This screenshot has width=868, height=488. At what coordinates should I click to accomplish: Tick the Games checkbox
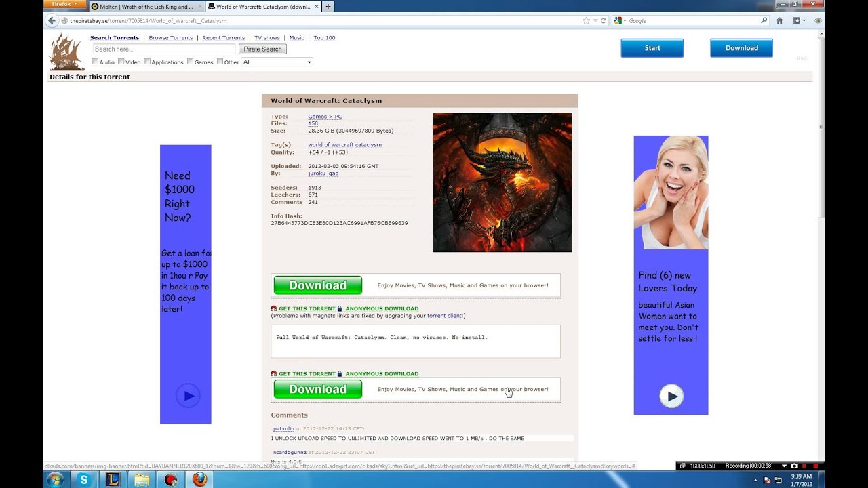click(191, 62)
